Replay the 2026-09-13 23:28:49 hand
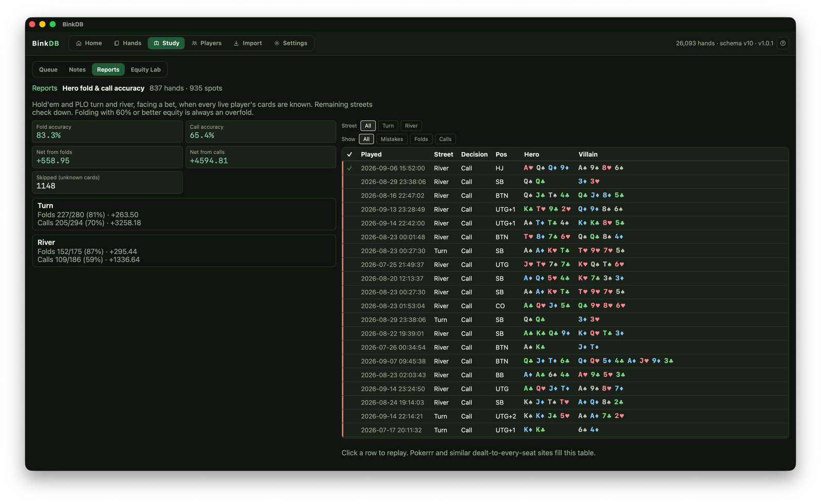This screenshot has height=504, width=821. pyautogui.click(x=565, y=210)
